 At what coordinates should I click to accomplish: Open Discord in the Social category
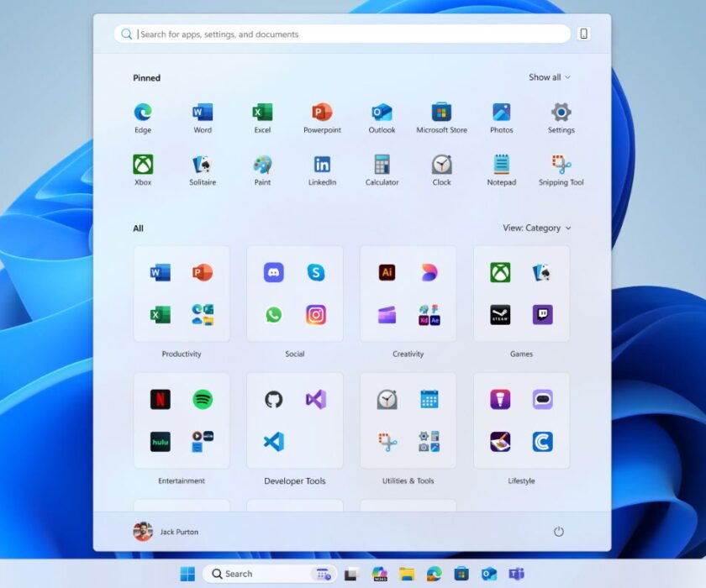pyautogui.click(x=274, y=272)
